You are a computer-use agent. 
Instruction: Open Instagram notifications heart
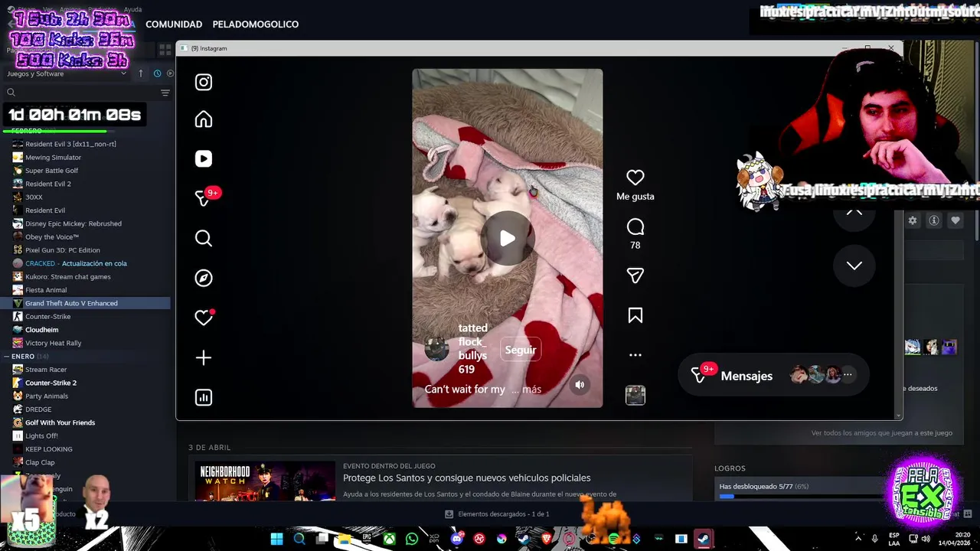tap(204, 318)
